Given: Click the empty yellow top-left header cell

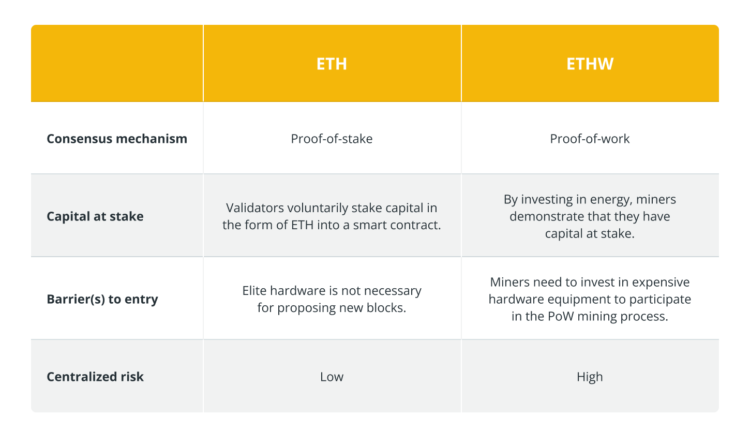Looking at the screenshot, I should point(117,64).
